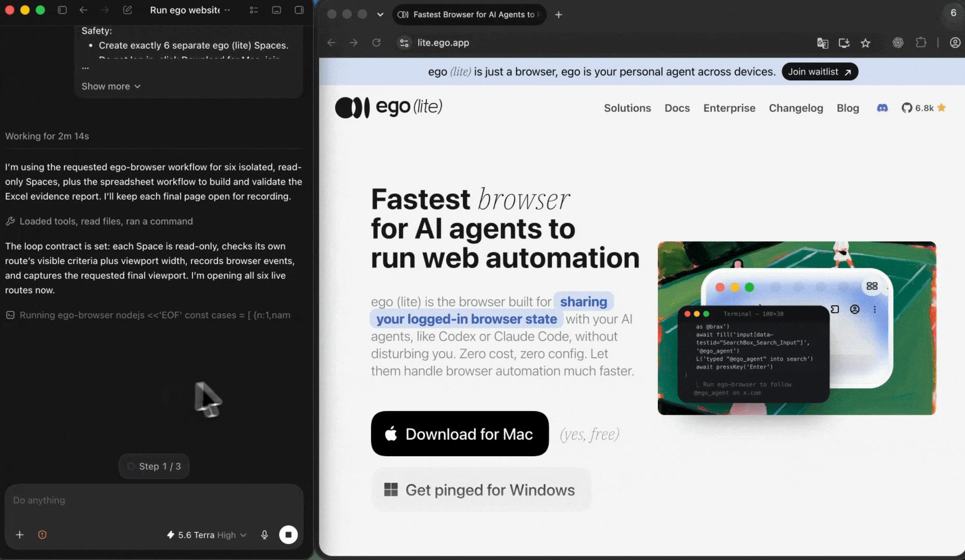
Task: Focus the 'Do anything' message input
Action: click(154, 500)
